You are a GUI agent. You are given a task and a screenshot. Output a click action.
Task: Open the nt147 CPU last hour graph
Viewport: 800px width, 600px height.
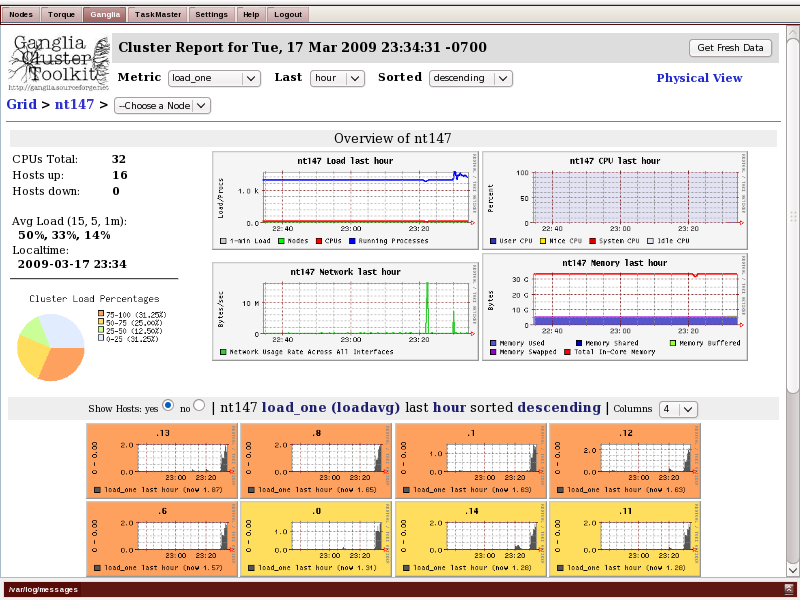[x=615, y=200]
